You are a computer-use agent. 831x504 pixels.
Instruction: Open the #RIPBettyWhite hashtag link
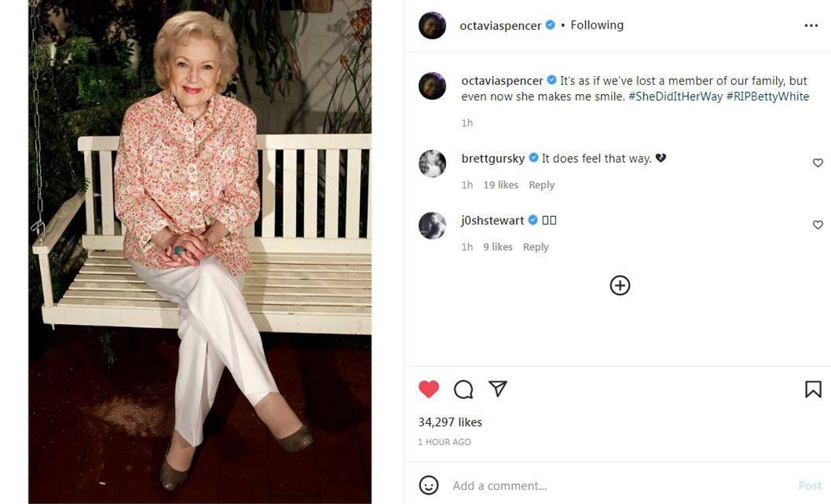(x=767, y=96)
